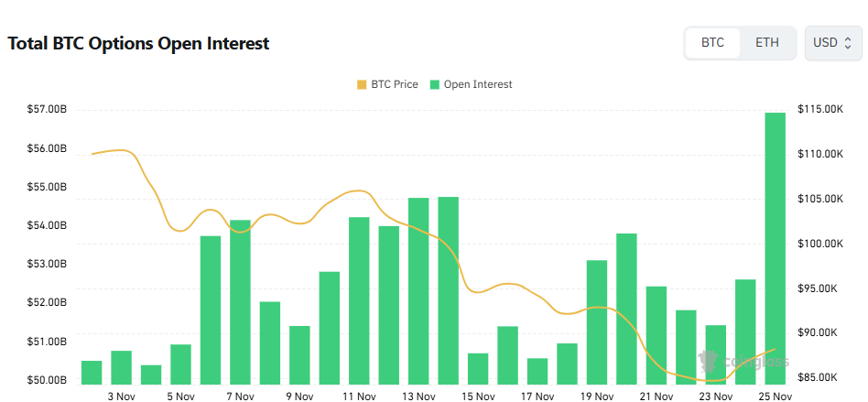Click the 15 Nov x-axis date label
This screenshot has width=868, height=402.
click(478, 397)
